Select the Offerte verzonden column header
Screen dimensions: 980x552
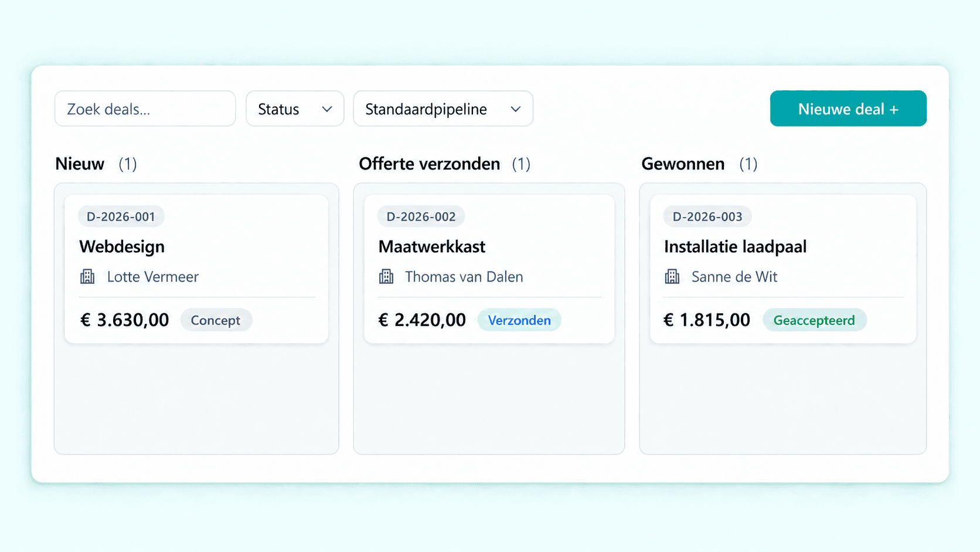(430, 164)
